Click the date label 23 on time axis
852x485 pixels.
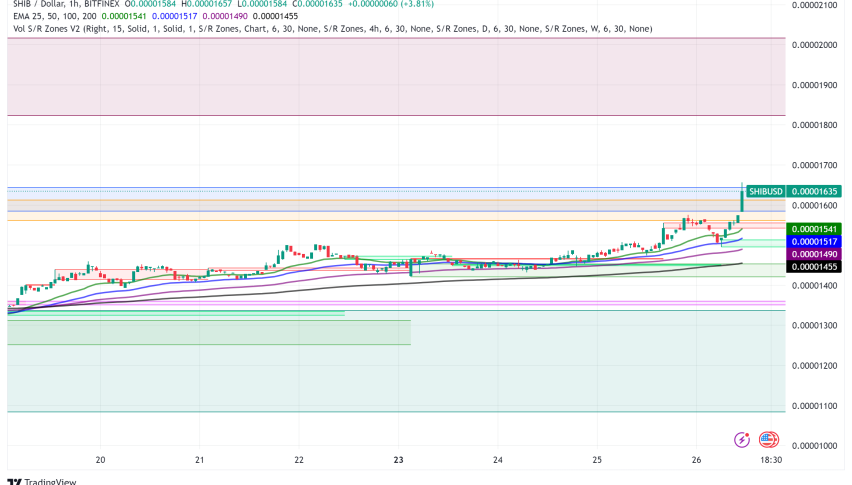click(398, 460)
